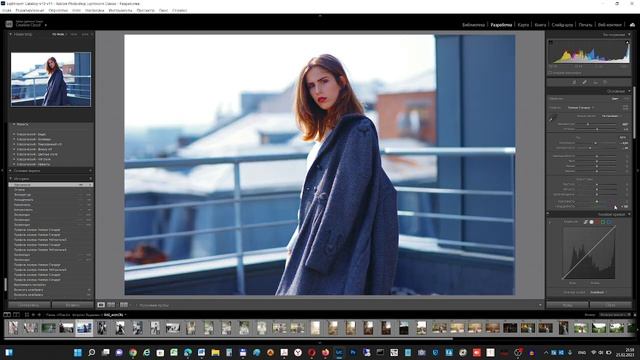The height and width of the screenshot is (360, 640).
Task: Collapse the Histogram panel
Action: coord(629,35)
